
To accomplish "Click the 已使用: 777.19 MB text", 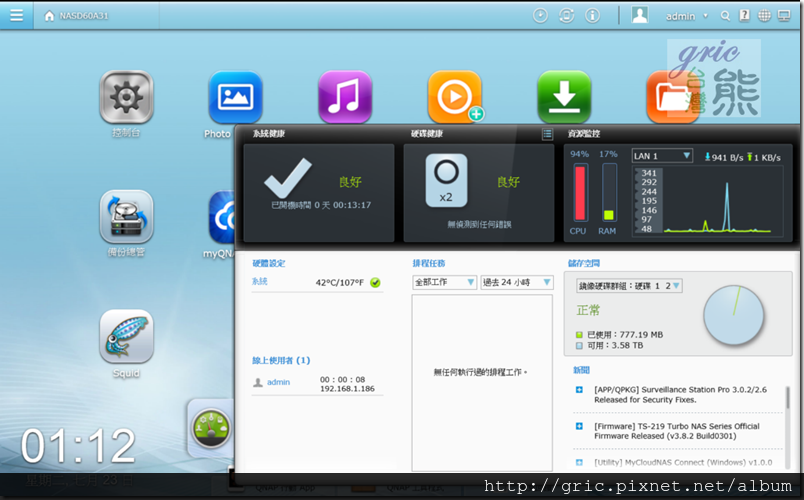I will [625, 334].
